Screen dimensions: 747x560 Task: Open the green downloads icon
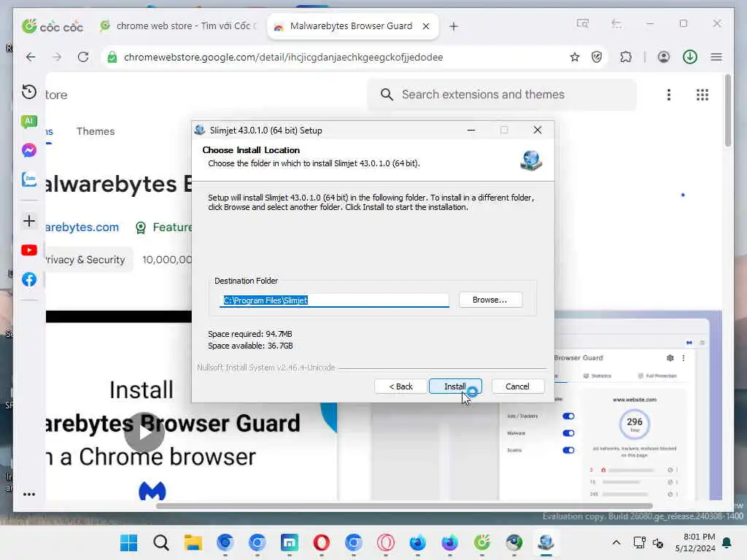pos(690,57)
